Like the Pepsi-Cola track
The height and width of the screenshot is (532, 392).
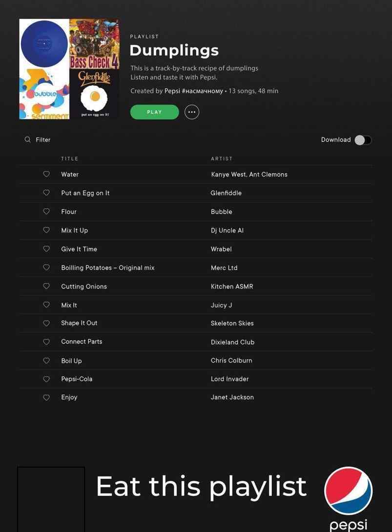46,379
